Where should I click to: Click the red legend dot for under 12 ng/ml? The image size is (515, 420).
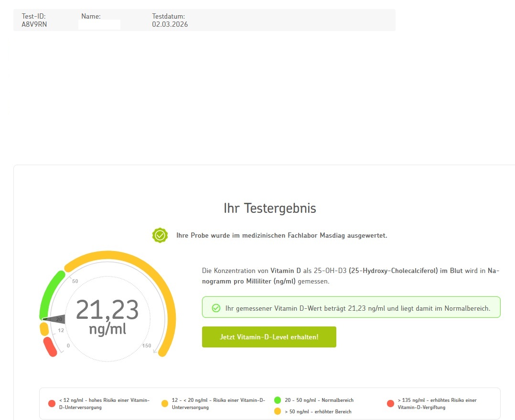52,404
